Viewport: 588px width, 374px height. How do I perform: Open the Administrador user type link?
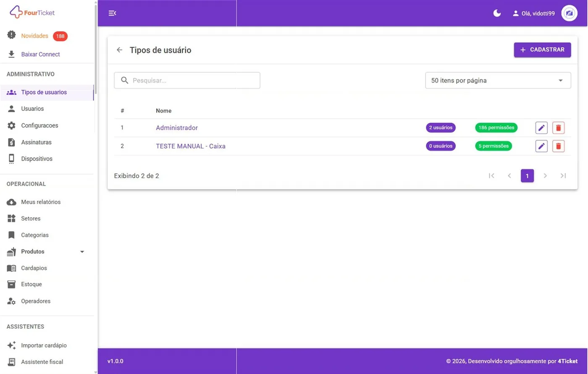[177, 128]
